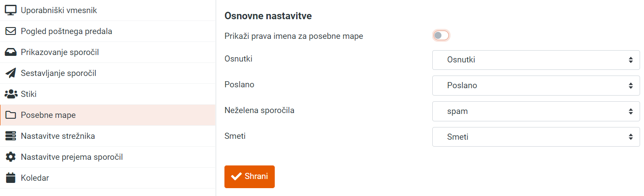The width and height of the screenshot is (644, 196).
Task: Click the people icon next to Stiki
Action: pos(10,94)
